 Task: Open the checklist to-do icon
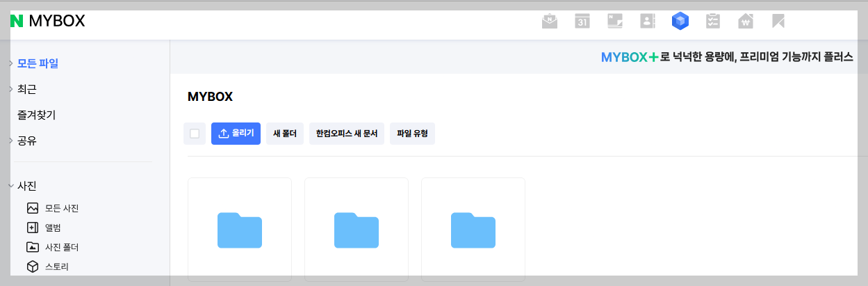pyautogui.click(x=713, y=22)
